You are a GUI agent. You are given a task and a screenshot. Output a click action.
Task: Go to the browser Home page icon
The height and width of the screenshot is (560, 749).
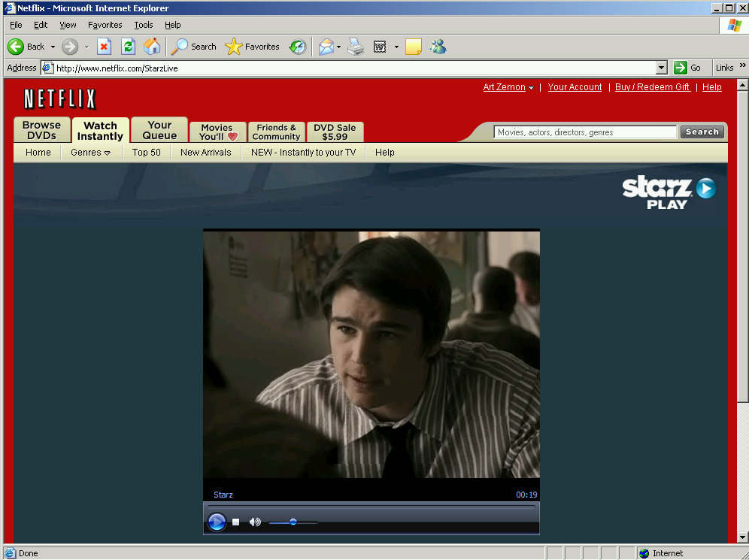[x=152, y=47]
